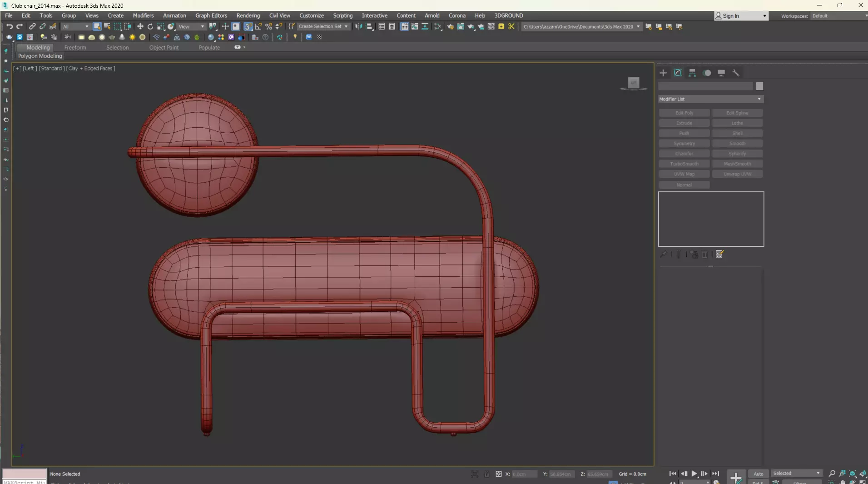Open Rendered Frame Window
Image resolution: width=868 pixels, height=484 pixels.
[x=461, y=26]
